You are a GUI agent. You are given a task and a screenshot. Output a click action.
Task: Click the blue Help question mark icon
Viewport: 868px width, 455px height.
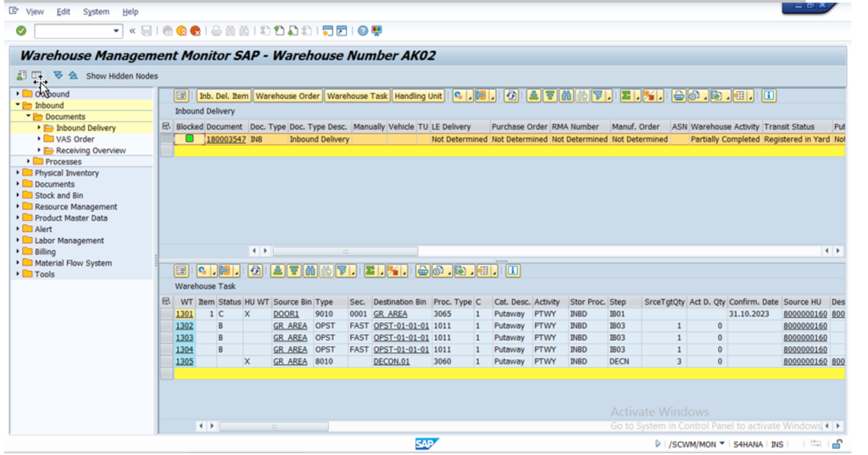pyautogui.click(x=363, y=31)
